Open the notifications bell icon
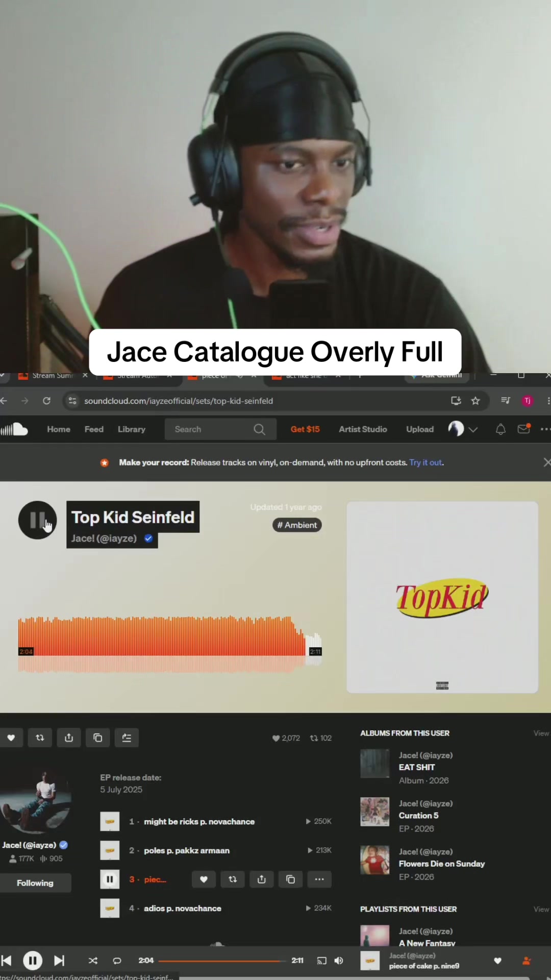This screenshot has height=980, width=551. [x=500, y=429]
